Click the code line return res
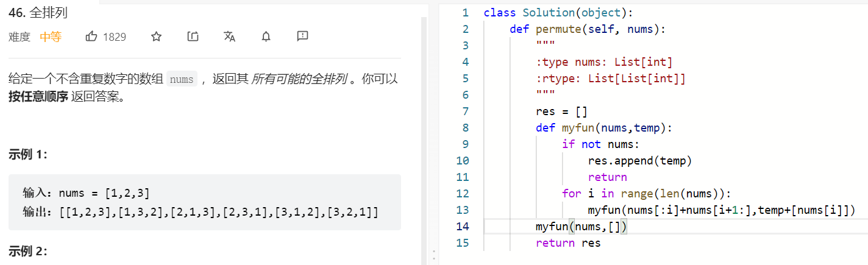Screen dimensions: 868x265 pos(569,243)
